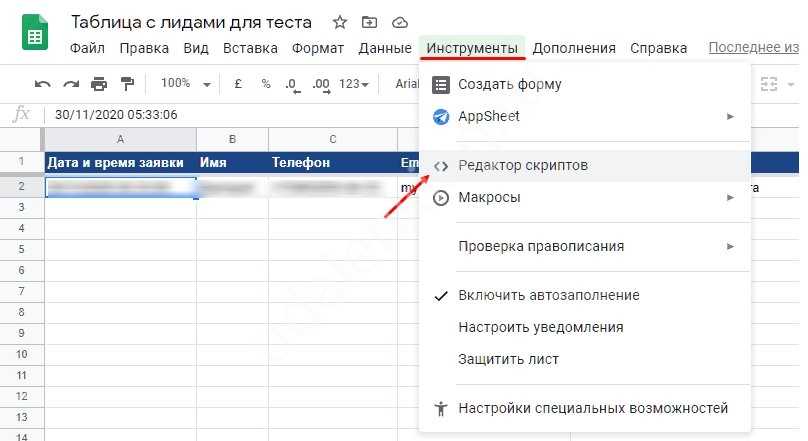Open the Данные menu
This screenshot has height=441, width=808.
[x=384, y=48]
